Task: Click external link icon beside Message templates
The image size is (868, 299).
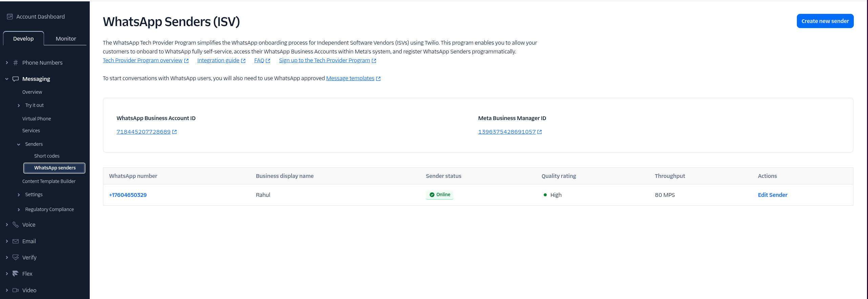Action: pos(378,79)
